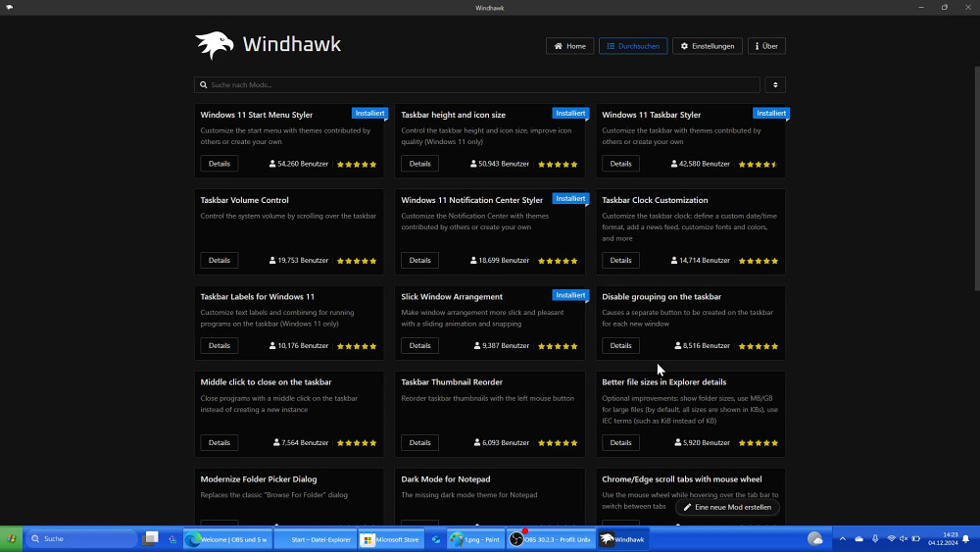Open the clock showing 04.12.2024
This screenshot has height=552, width=980.
(943, 539)
